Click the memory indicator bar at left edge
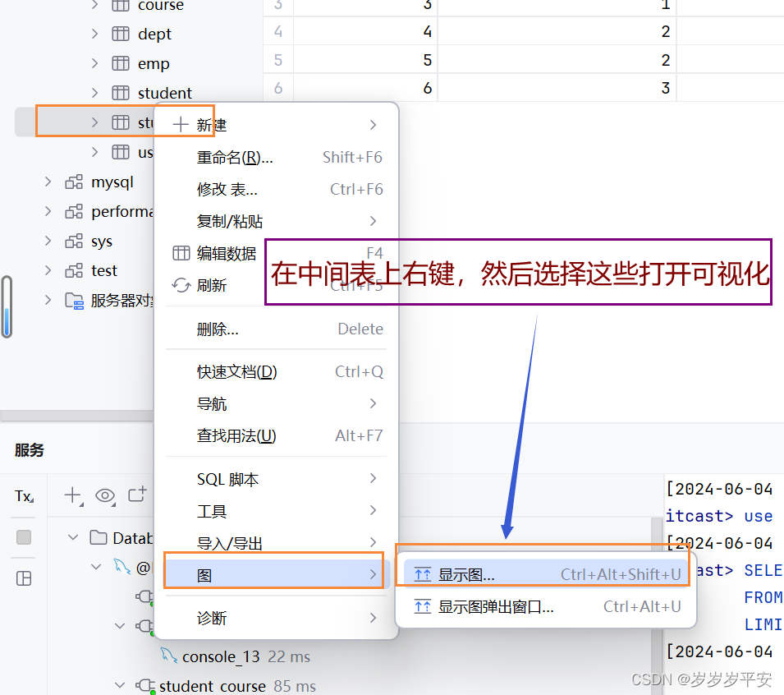The height and width of the screenshot is (695, 784). 7,307
